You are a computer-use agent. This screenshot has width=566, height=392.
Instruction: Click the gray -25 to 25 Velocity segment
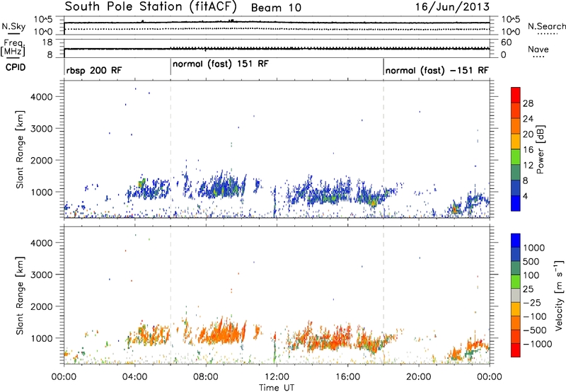pyautogui.click(x=516, y=296)
